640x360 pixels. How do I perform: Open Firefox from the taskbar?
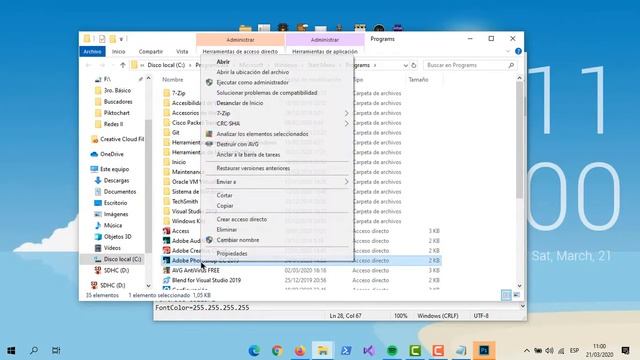coord(300,350)
